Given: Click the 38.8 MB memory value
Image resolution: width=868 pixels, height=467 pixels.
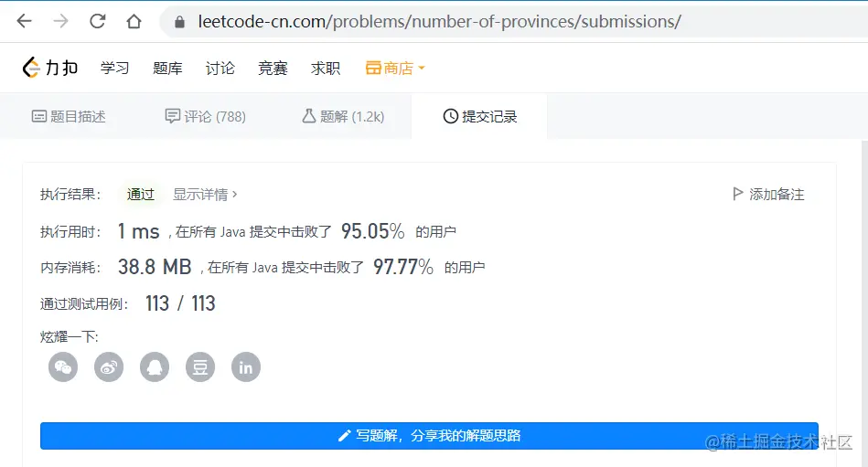Looking at the screenshot, I should [155, 267].
